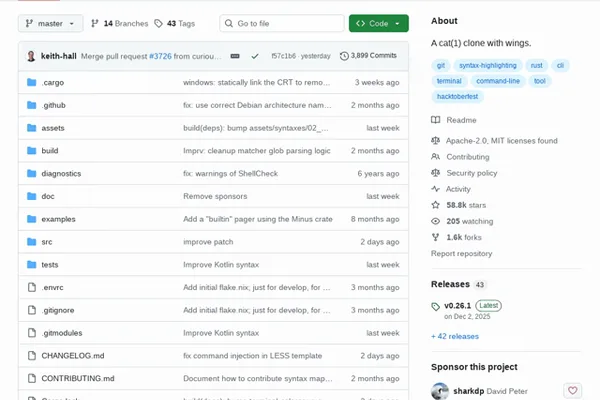The height and width of the screenshot is (400, 600).
Task: Click the CHANGELOG.md file icon
Action: click(32, 356)
